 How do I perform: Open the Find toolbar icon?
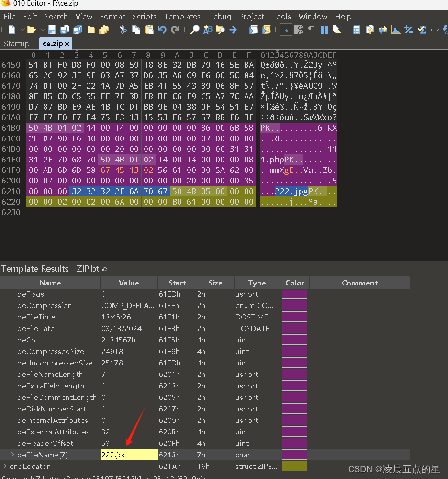tap(194, 29)
